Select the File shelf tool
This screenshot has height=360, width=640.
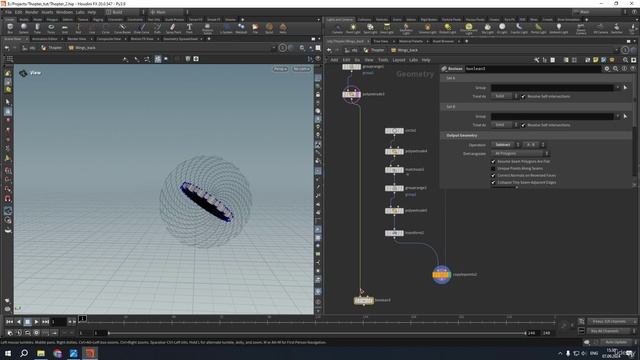point(255,28)
